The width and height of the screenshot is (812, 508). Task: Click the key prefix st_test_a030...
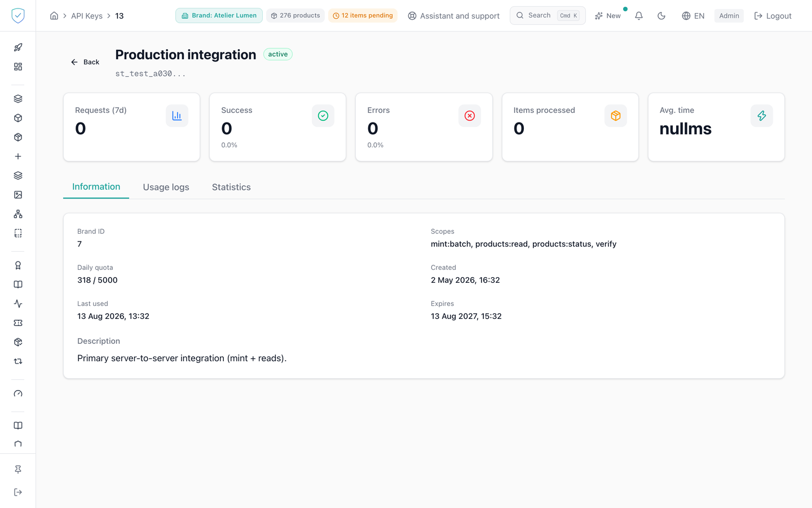click(x=151, y=73)
